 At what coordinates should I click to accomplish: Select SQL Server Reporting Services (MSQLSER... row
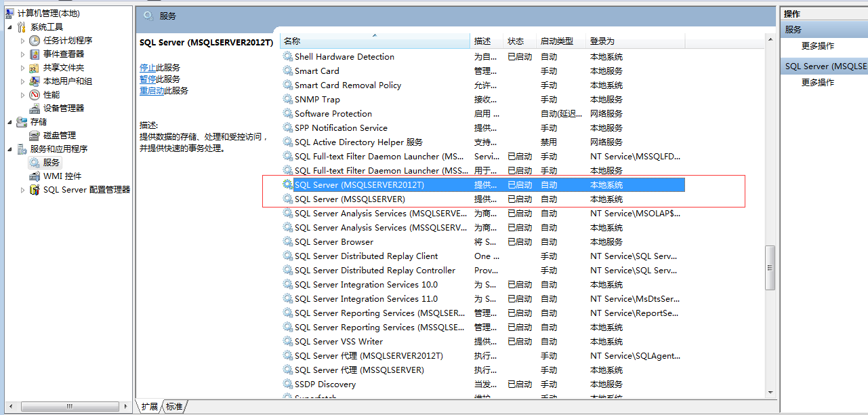(x=483, y=313)
